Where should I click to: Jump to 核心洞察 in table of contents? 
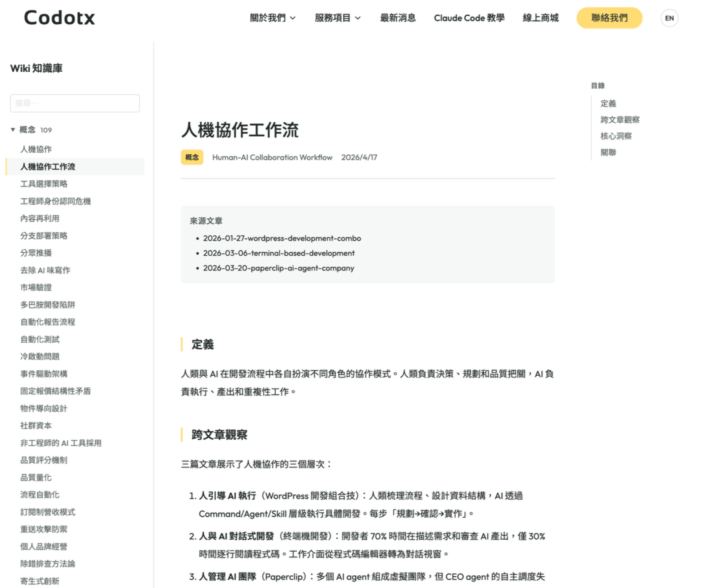click(616, 136)
